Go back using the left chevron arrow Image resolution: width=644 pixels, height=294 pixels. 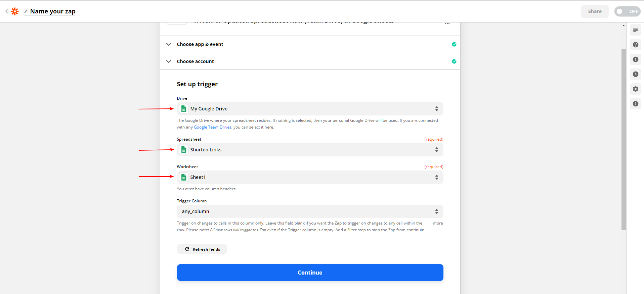pos(7,11)
